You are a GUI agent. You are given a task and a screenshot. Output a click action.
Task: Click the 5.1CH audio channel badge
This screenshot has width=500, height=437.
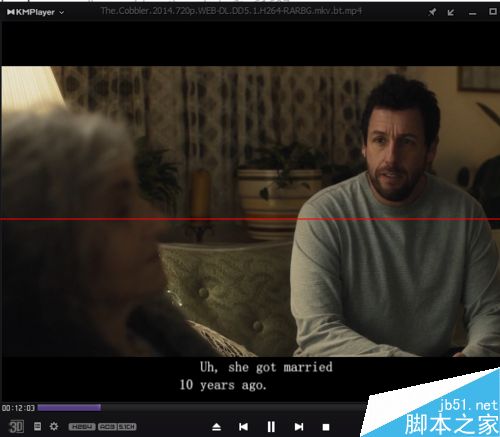(x=127, y=427)
